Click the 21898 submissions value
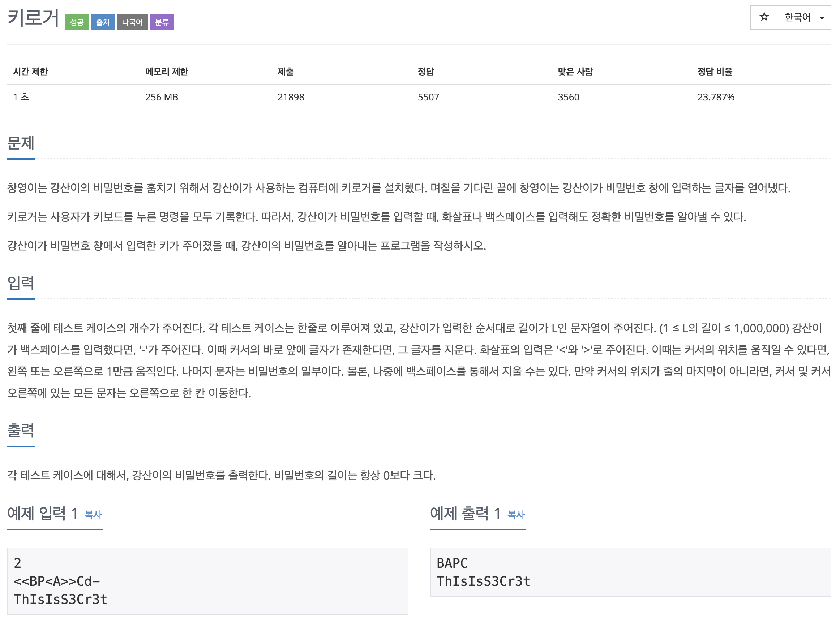840x627 pixels. 291,97
